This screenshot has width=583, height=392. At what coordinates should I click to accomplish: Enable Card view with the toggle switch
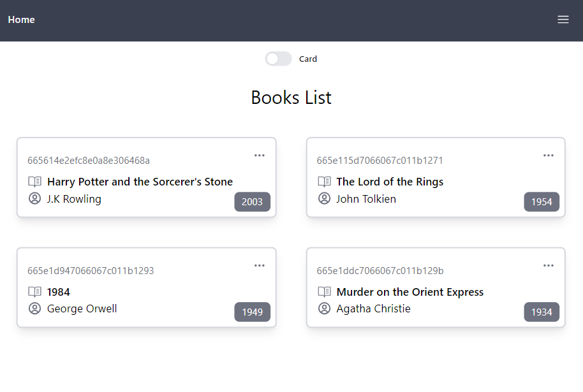point(278,58)
